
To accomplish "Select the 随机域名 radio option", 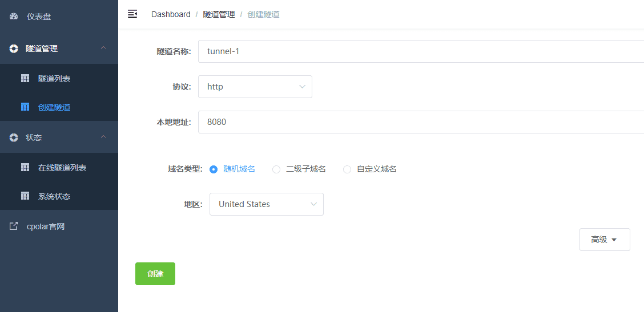I will coord(213,169).
